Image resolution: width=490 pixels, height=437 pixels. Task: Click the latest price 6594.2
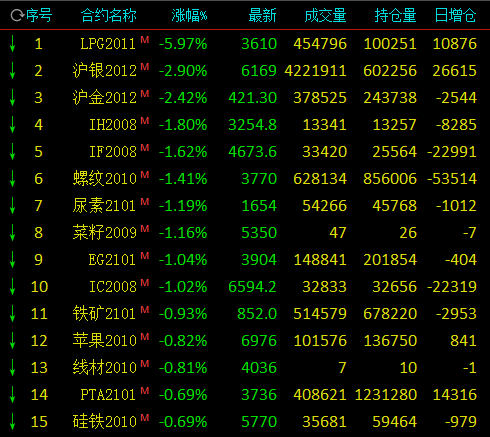(x=253, y=287)
